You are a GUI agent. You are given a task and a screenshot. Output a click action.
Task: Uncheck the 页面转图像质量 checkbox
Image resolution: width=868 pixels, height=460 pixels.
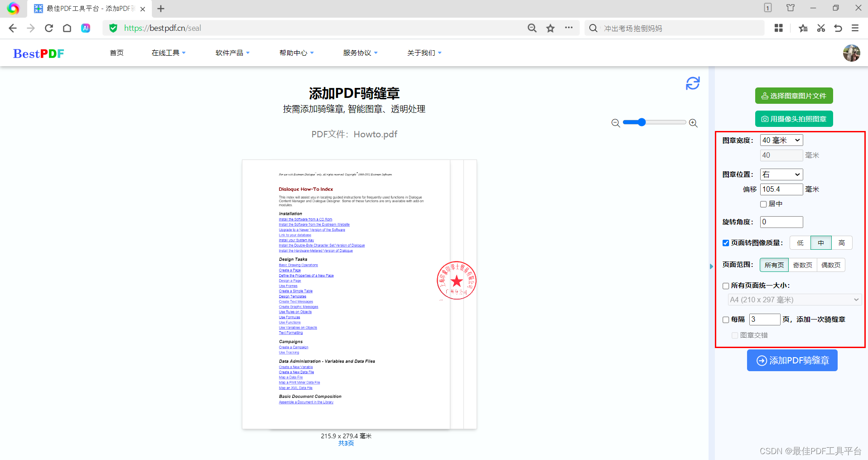point(726,243)
